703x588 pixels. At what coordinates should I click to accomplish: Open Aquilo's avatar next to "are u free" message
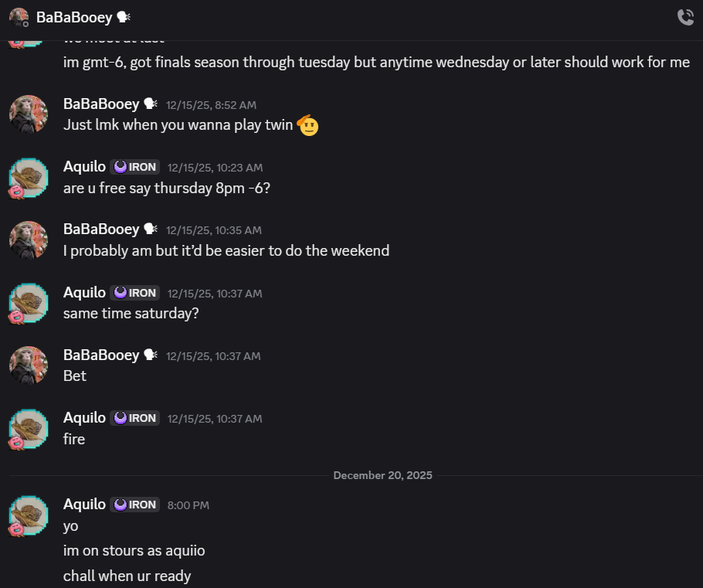pos(29,178)
